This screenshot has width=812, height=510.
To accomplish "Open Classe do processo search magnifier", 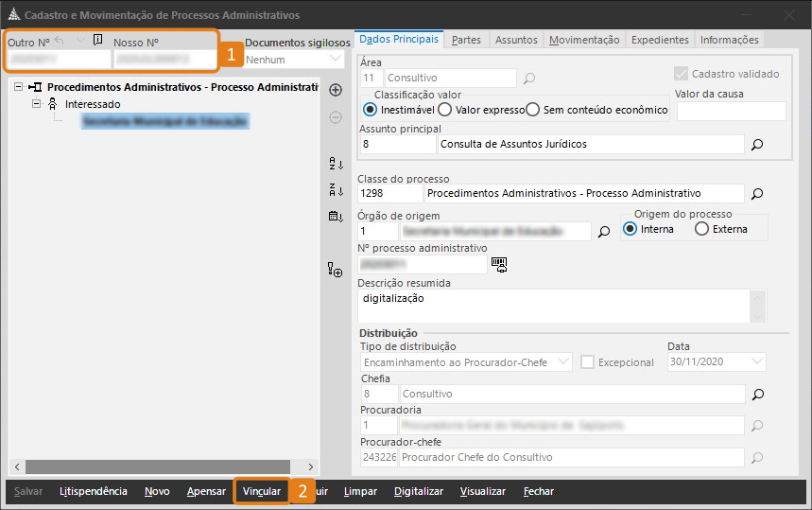I will coord(756,194).
